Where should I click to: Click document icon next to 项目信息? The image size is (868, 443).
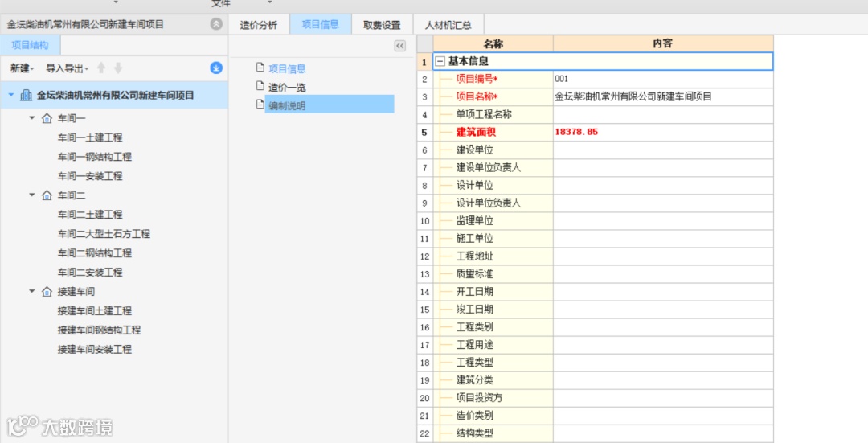(x=260, y=67)
